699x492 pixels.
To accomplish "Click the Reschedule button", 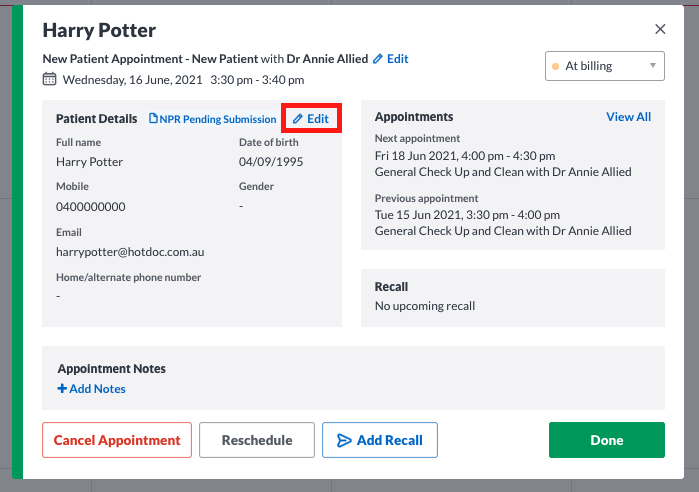I will tap(257, 440).
